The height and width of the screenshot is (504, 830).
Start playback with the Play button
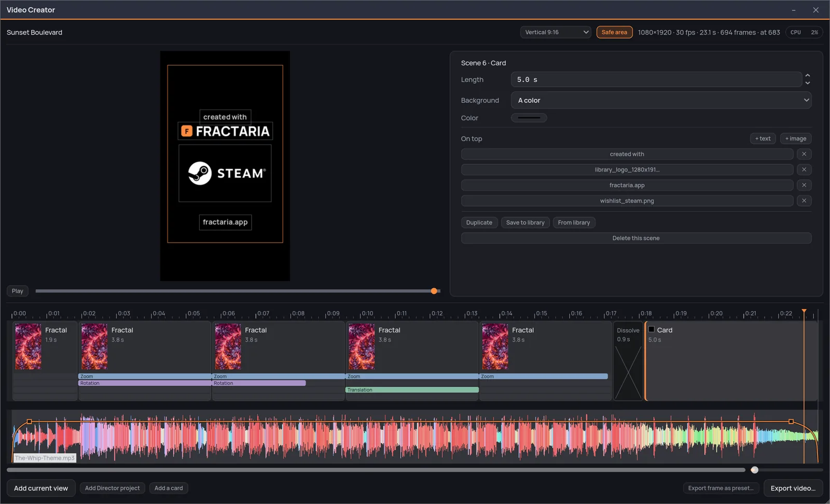(18, 291)
